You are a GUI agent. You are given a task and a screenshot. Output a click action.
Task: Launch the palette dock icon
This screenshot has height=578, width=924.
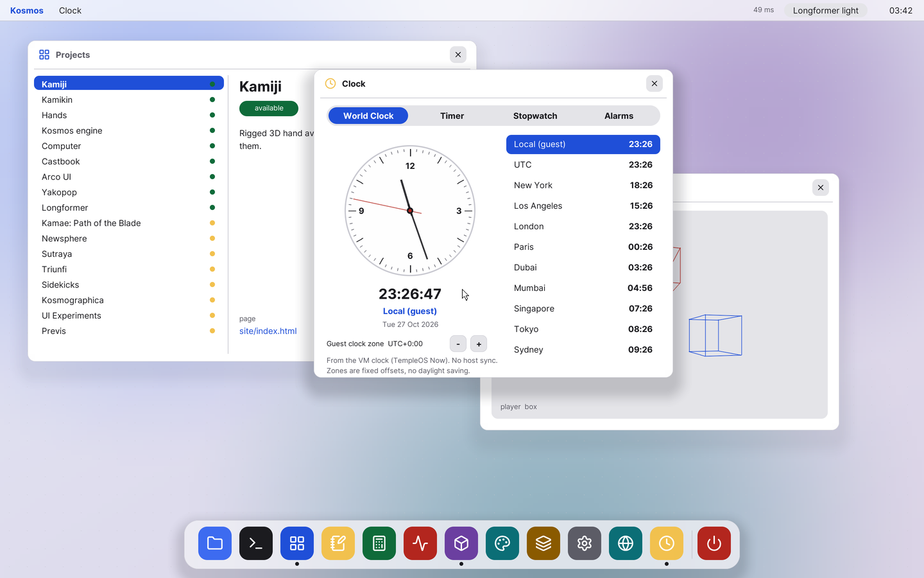502,543
